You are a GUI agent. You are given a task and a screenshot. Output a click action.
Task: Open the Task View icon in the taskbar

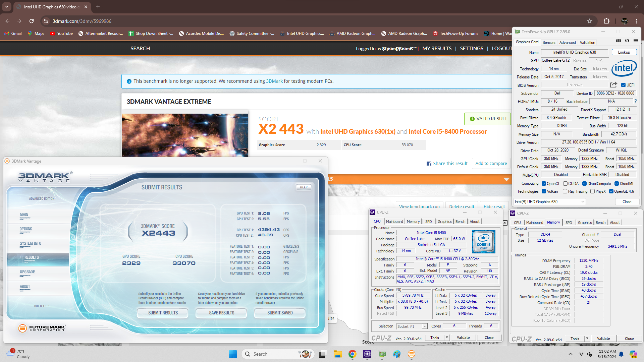pos(322,354)
